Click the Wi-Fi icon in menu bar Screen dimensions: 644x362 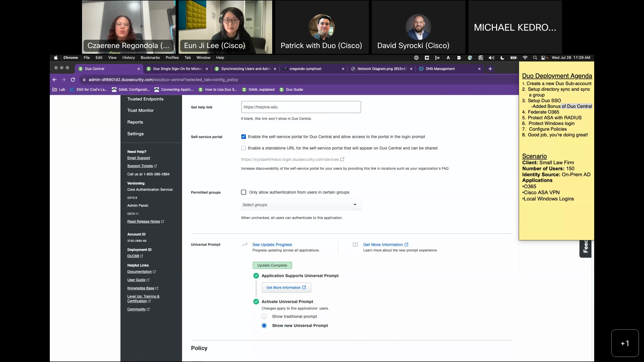click(x=525, y=58)
